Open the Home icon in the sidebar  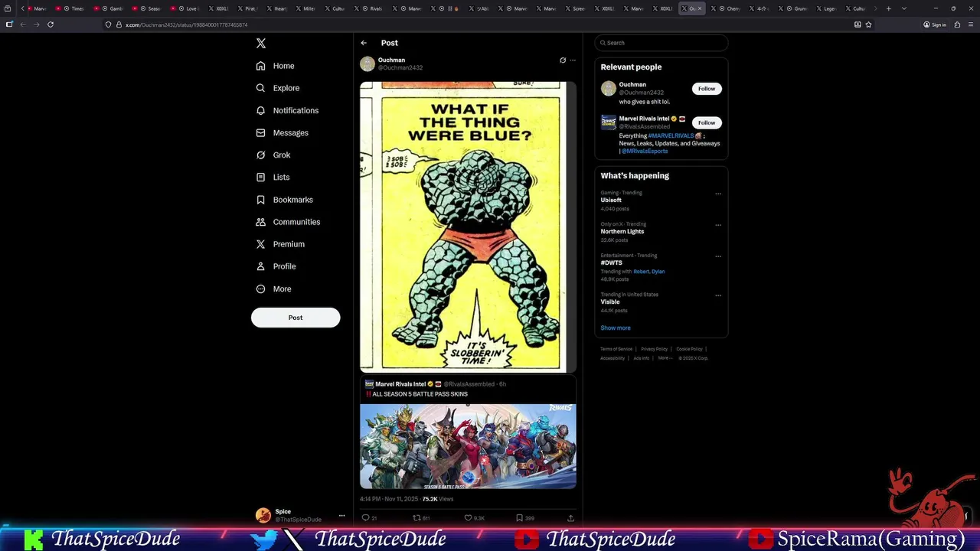(261, 66)
